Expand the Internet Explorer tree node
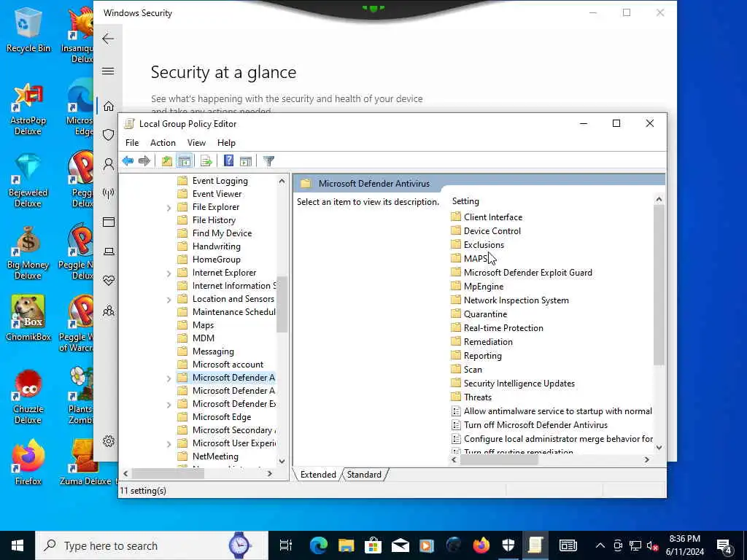 (x=169, y=273)
